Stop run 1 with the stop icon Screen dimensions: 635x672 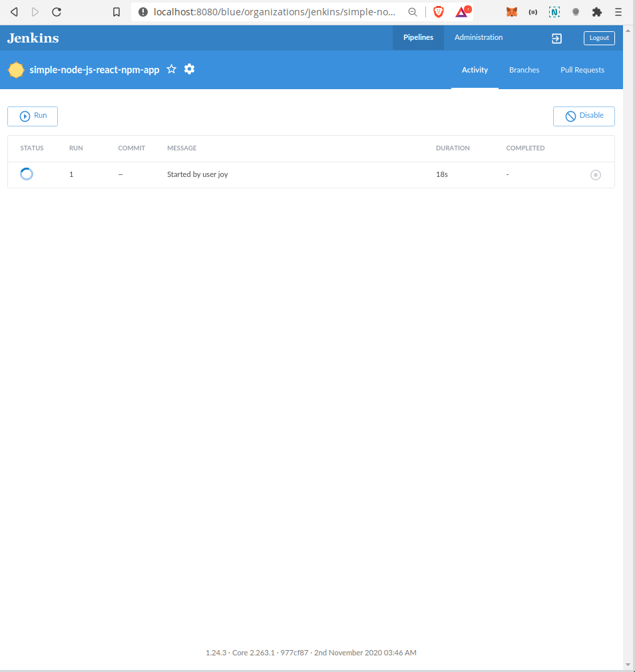coord(596,175)
